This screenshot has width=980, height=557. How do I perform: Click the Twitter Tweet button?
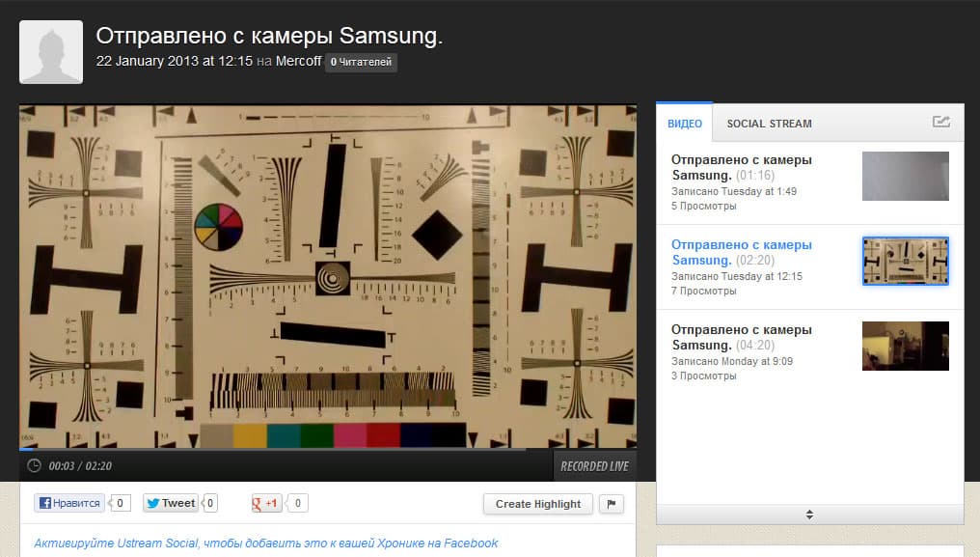click(171, 503)
